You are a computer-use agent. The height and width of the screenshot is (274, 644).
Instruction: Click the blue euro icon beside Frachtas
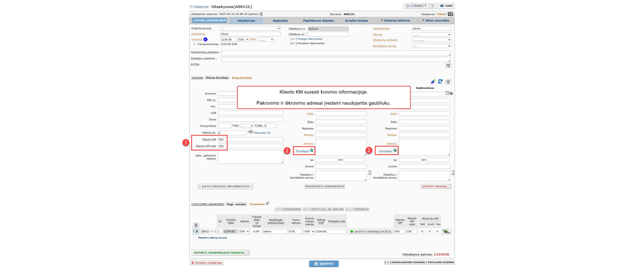(205, 40)
